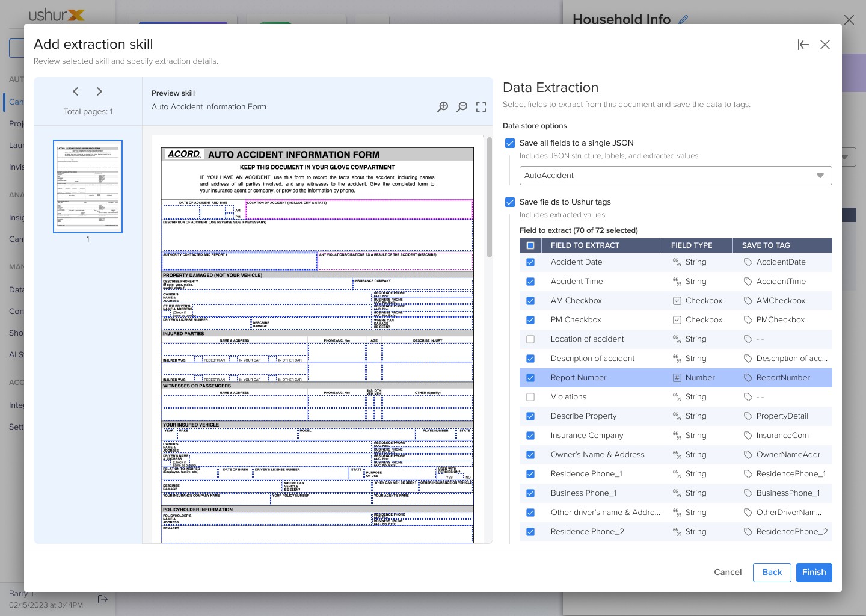Toggle Save fields to Ushur tags checkbox

tap(510, 202)
